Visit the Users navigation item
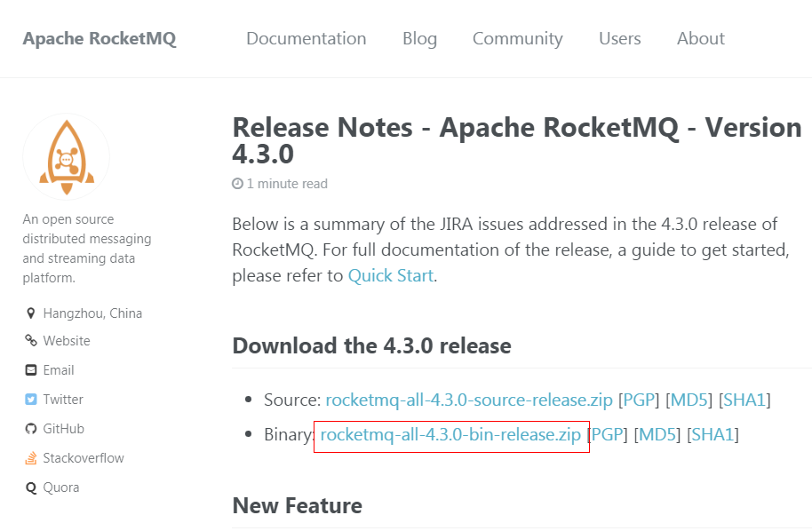812x531 pixels. 619,38
